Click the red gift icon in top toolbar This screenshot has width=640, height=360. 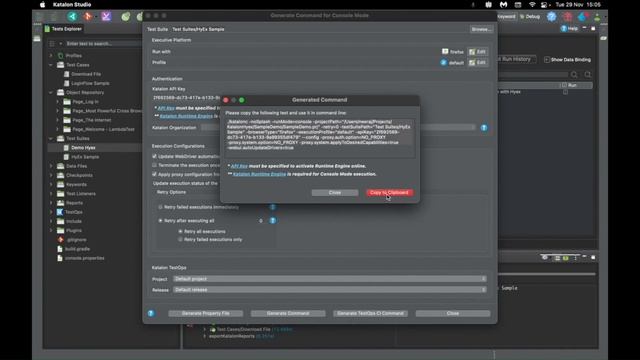pyautogui.click(x=567, y=16)
